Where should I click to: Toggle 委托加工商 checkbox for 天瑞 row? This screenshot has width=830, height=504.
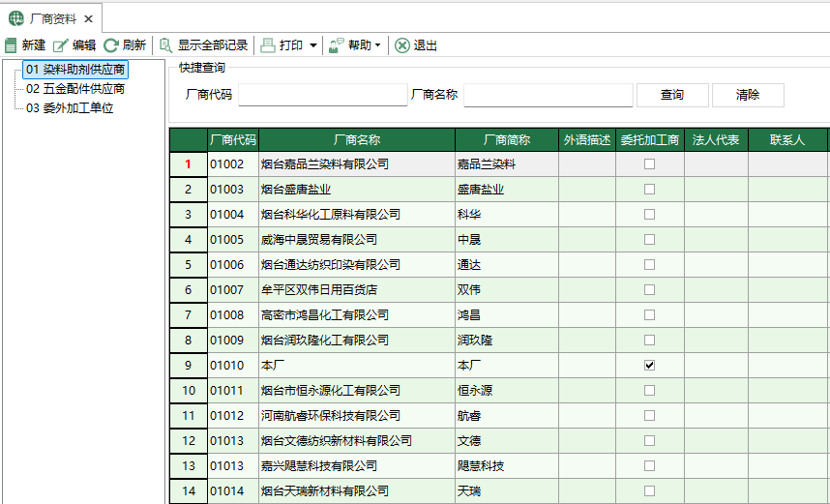[649, 490]
